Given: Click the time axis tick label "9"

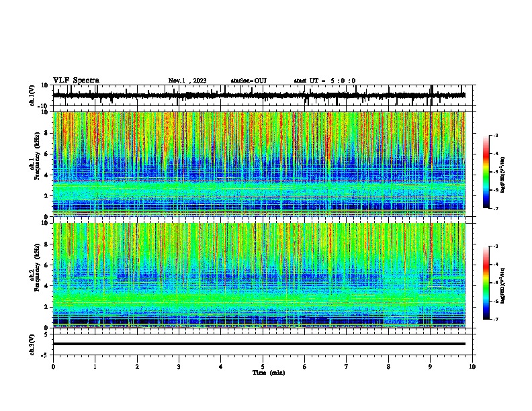Looking at the screenshot, I should coord(430,367).
